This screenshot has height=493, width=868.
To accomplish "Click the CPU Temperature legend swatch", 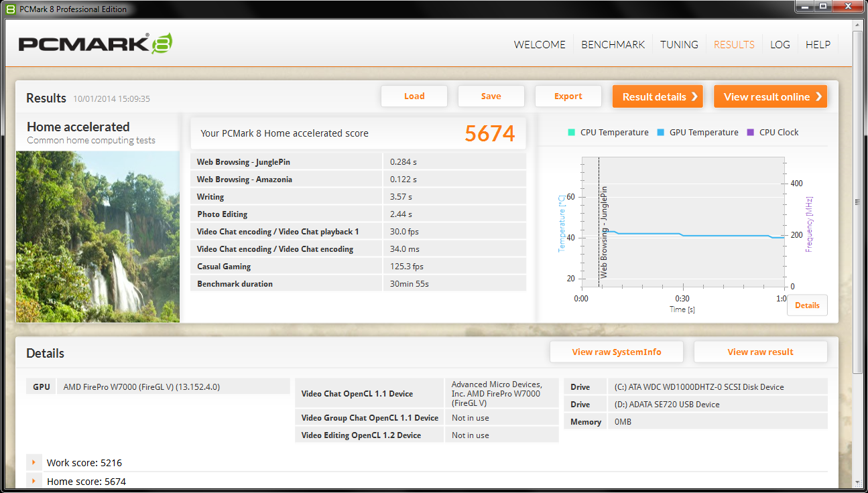I will pyautogui.click(x=571, y=133).
